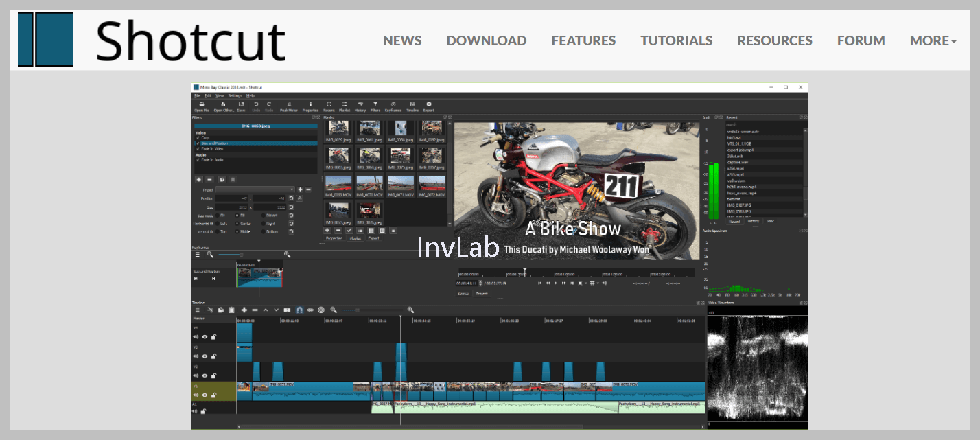
Task: Switch to the Playlist tab below the thumbnails
Action: pyautogui.click(x=355, y=238)
